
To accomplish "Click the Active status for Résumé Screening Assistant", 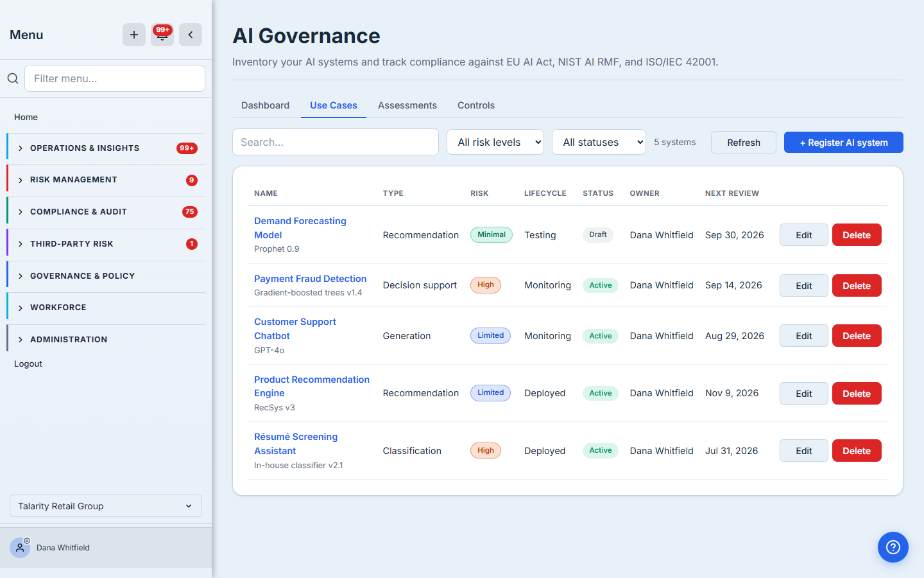I will [x=601, y=451].
